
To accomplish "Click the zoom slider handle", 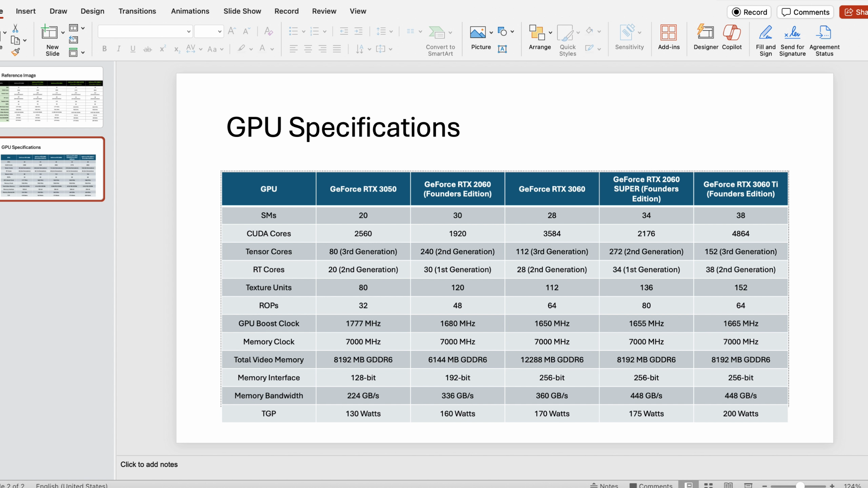I will (800, 486).
